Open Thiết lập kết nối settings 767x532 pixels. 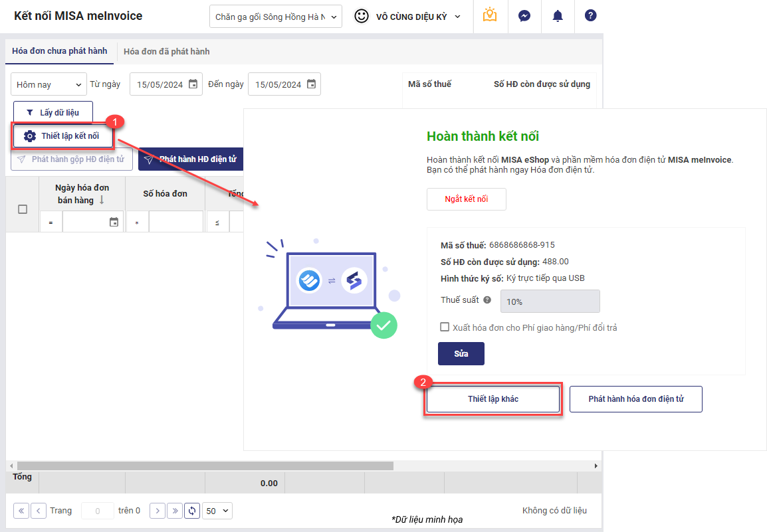pos(62,136)
